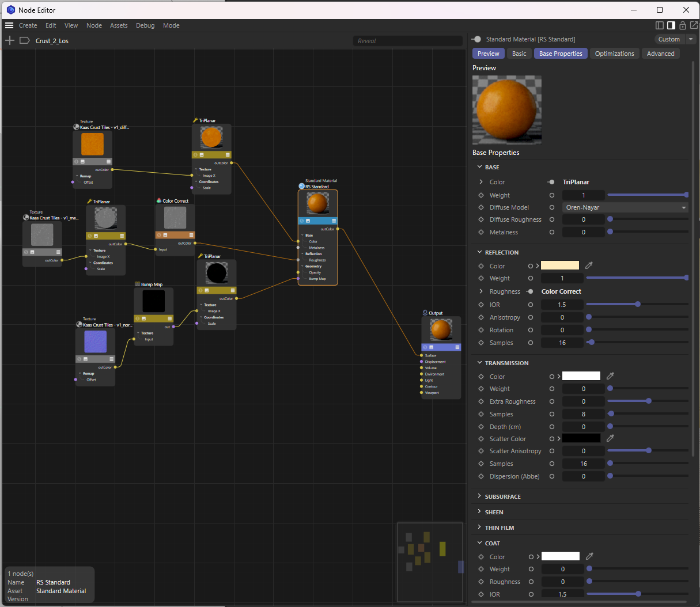This screenshot has height=607, width=700.
Task: Pick the Transmission Scatter Color eyedropper
Action: tap(610, 438)
